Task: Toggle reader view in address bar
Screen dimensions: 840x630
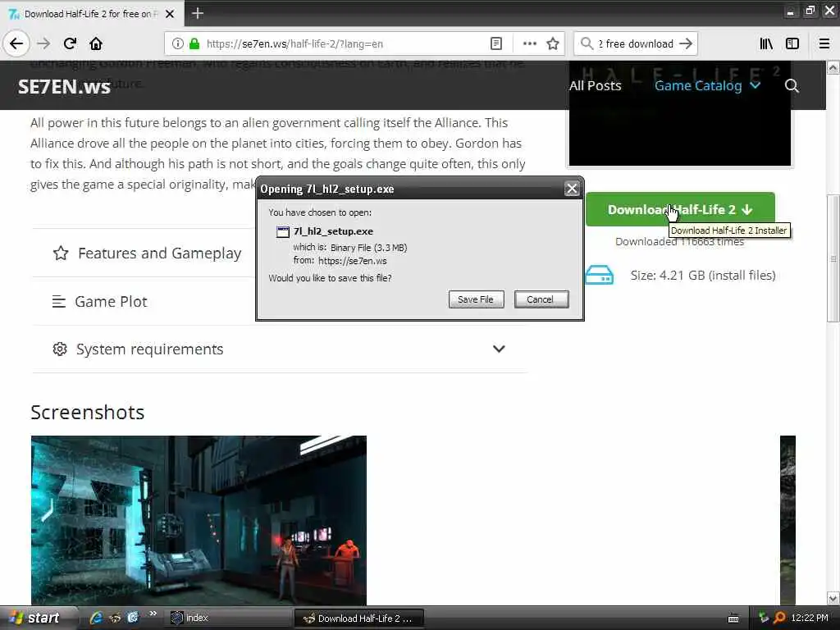Action: point(496,44)
